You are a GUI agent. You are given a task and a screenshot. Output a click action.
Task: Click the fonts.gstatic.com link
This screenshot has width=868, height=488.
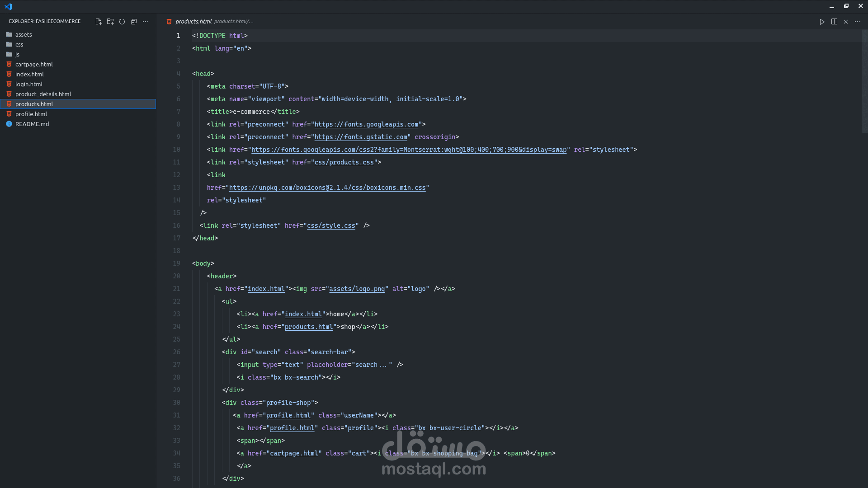pos(361,137)
